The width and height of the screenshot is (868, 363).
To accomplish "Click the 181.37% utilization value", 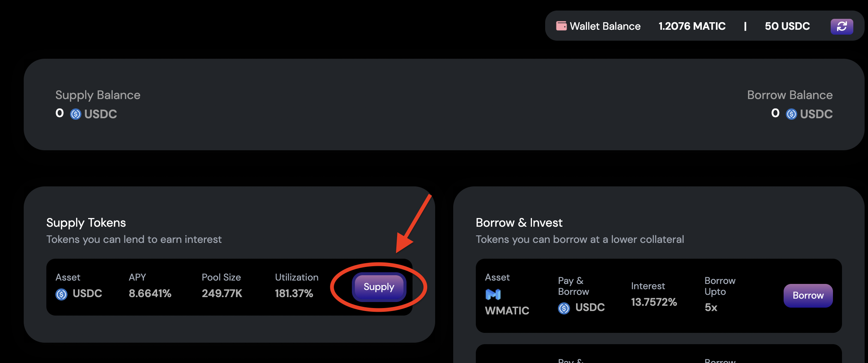I will [294, 293].
